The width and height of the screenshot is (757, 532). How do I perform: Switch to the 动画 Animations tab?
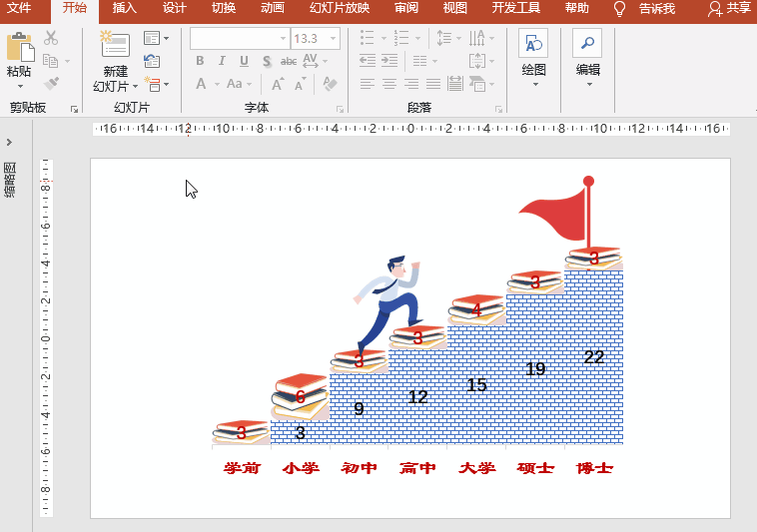[x=273, y=8]
